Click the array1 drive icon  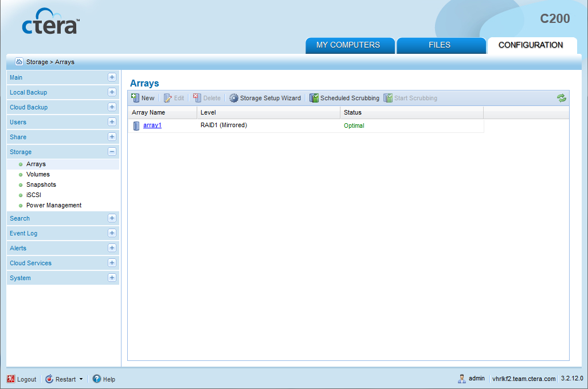pos(136,125)
